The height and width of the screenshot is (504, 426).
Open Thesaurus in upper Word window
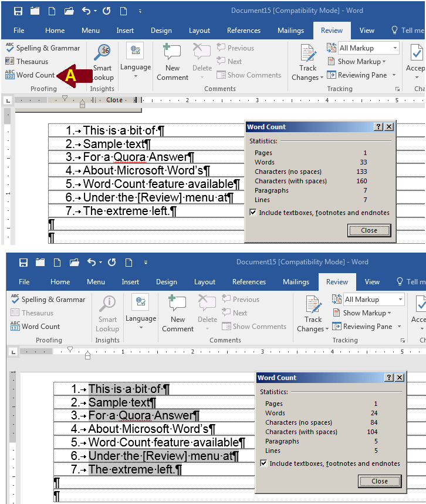[x=26, y=62]
